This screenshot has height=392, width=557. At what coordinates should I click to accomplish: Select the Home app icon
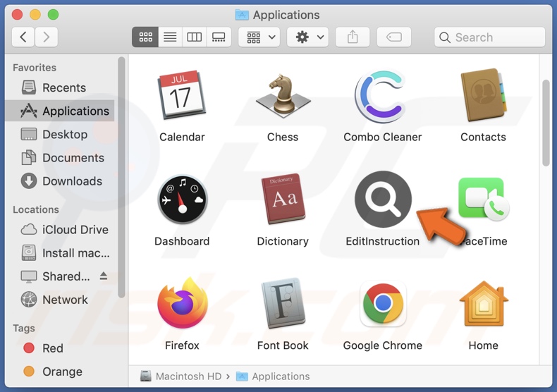[x=484, y=304]
